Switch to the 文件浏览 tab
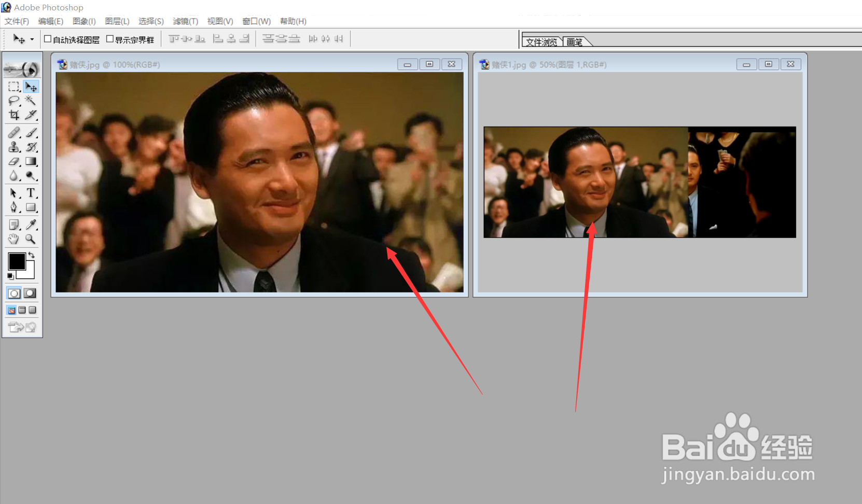Viewport: 862px width, 504px height. click(x=541, y=42)
